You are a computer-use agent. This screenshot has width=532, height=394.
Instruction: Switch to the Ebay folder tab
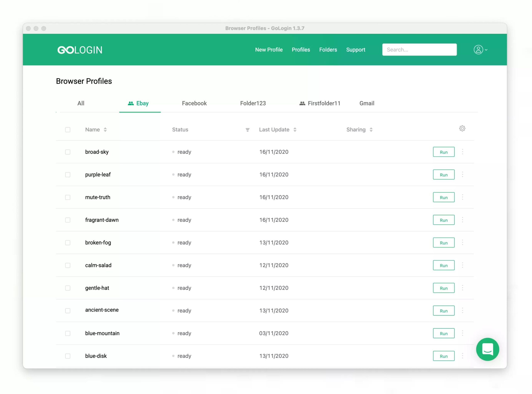140,103
